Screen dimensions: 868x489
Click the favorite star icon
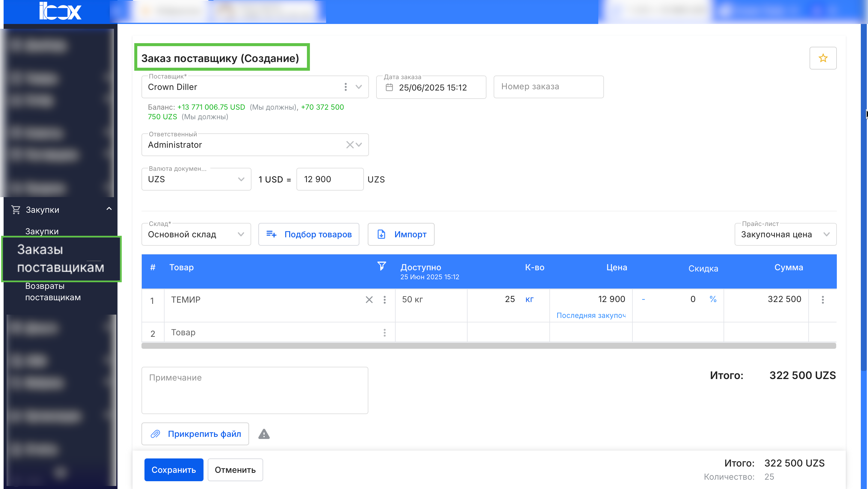pyautogui.click(x=822, y=58)
